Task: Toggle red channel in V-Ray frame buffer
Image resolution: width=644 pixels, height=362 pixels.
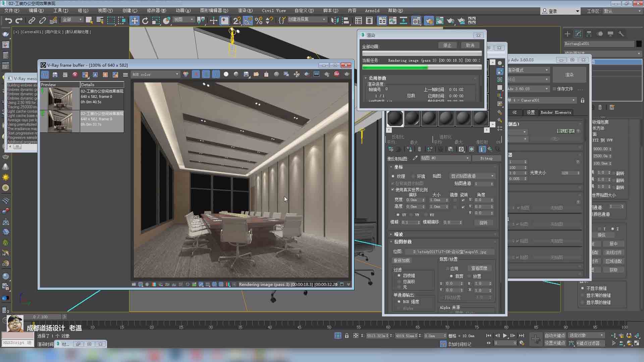Action: coord(196,74)
